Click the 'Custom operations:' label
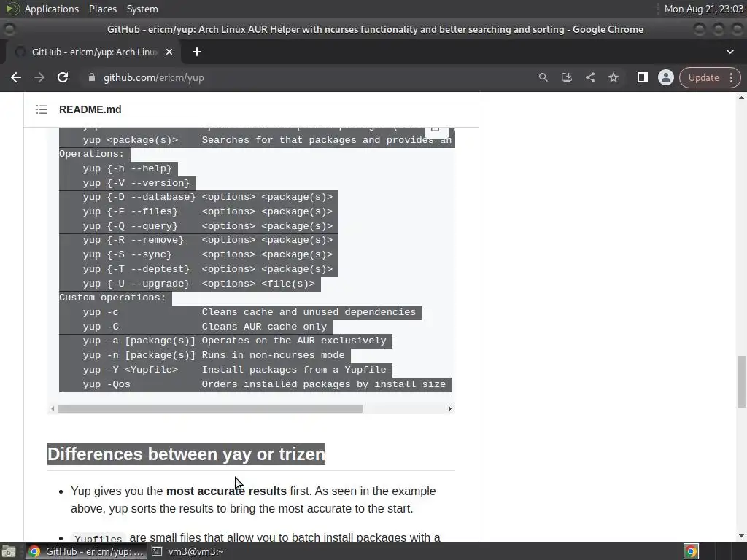 tap(112, 297)
